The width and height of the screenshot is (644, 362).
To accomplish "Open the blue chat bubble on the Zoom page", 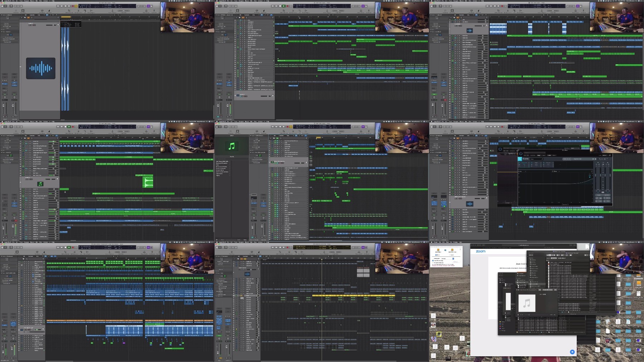I will coord(572,352).
